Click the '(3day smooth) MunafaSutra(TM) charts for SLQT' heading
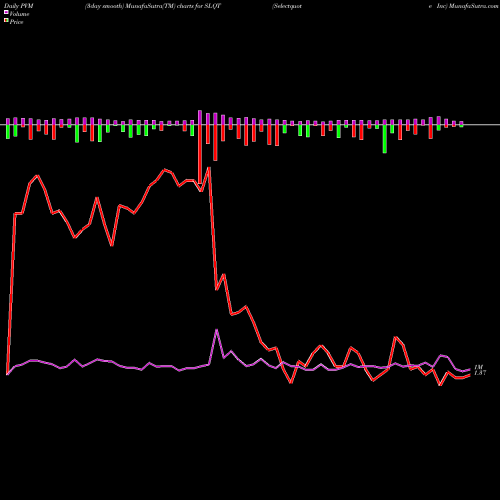Viewport: 500px width, 500px height. 153,6
